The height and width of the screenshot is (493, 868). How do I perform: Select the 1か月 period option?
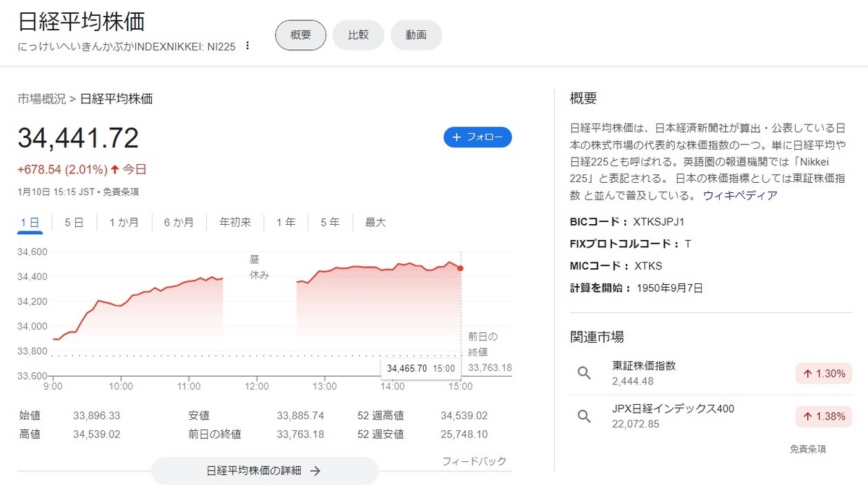point(124,223)
